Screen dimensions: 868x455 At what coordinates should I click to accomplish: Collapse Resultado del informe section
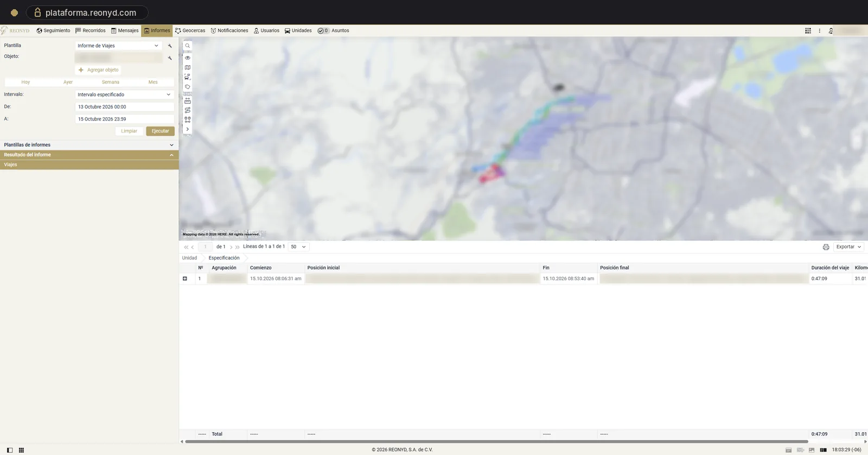[89, 155]
